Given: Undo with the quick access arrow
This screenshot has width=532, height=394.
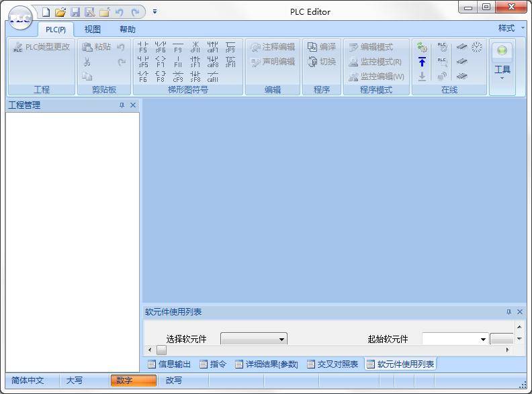Looking at the screenshot, I should [x=119, y=13].
